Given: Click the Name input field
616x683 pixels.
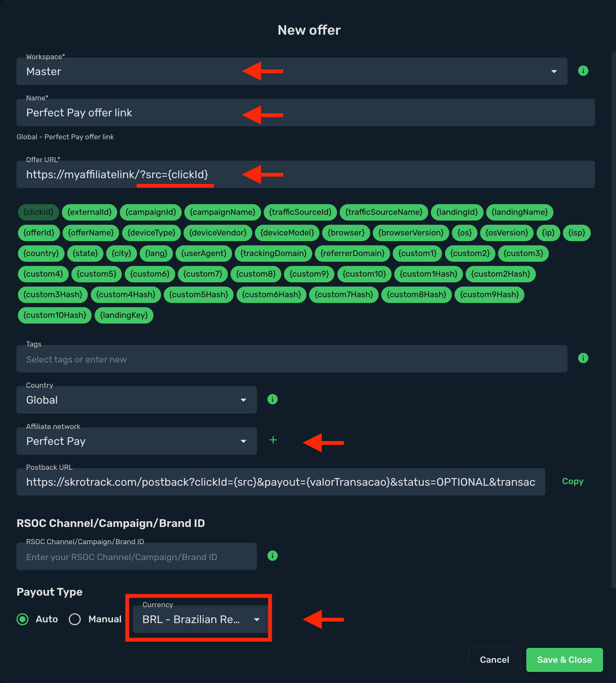Looking at the screenshot, I should click(x=305, y=113).
